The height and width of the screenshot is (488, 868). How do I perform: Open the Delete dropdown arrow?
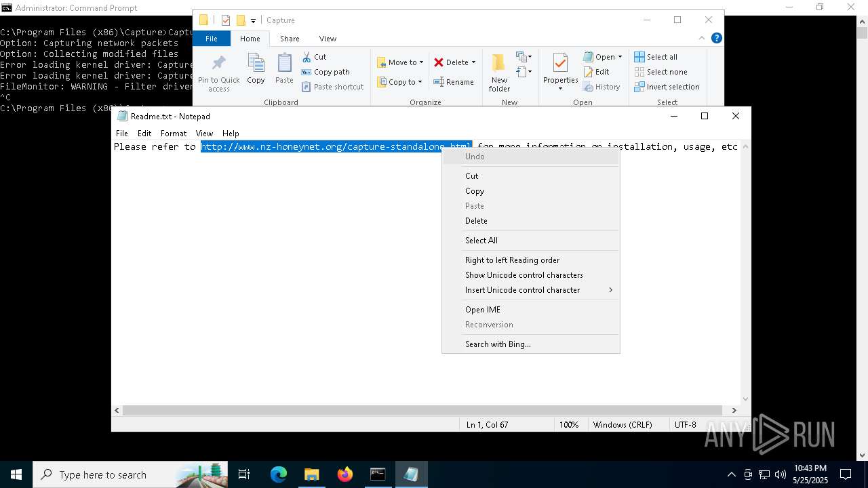click(473, 62)
